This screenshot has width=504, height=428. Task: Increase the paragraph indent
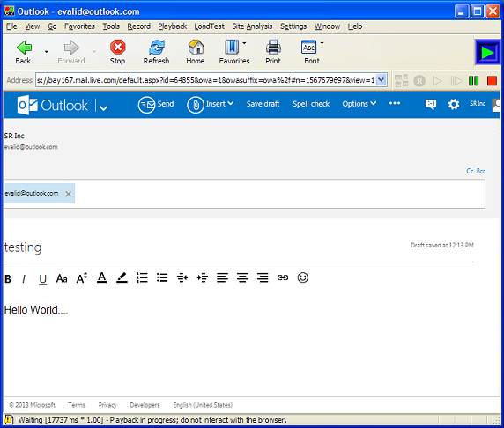pyautogui.click(x=203, y=277)
